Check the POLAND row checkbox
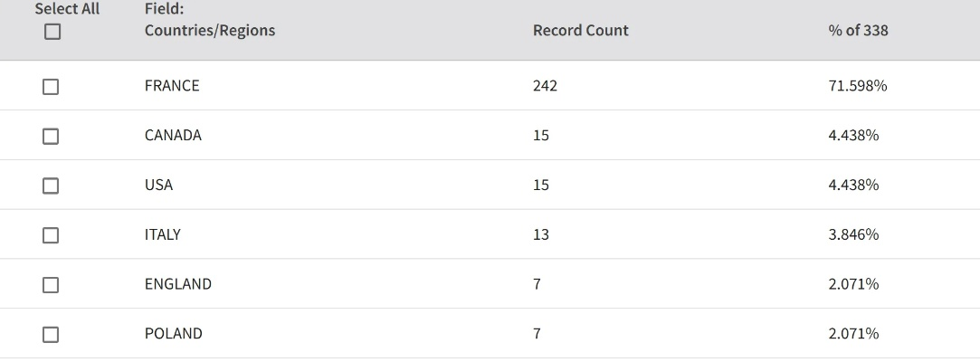980x362 pixels. [51, 334]
